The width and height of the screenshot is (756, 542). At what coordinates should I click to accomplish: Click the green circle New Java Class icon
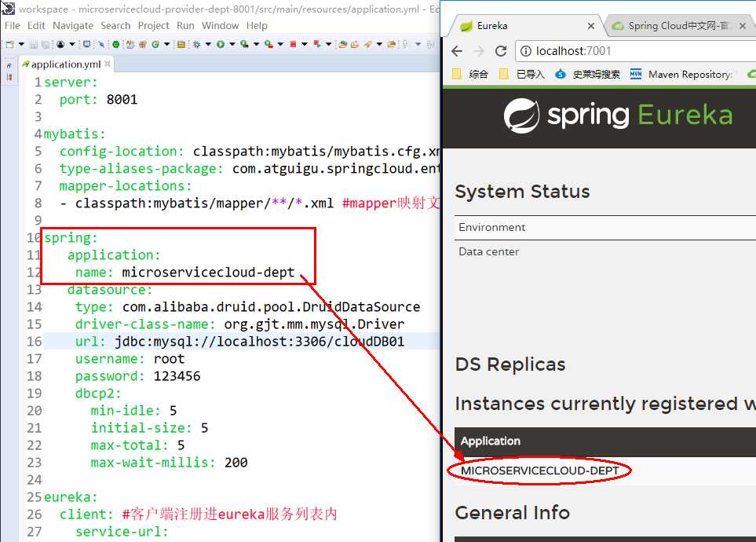click(x=155, y=45)
